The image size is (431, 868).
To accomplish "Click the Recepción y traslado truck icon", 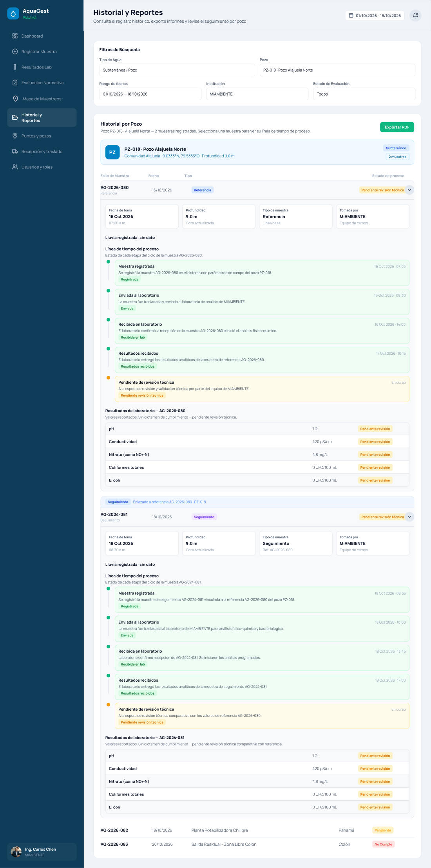I will [15, 152].
